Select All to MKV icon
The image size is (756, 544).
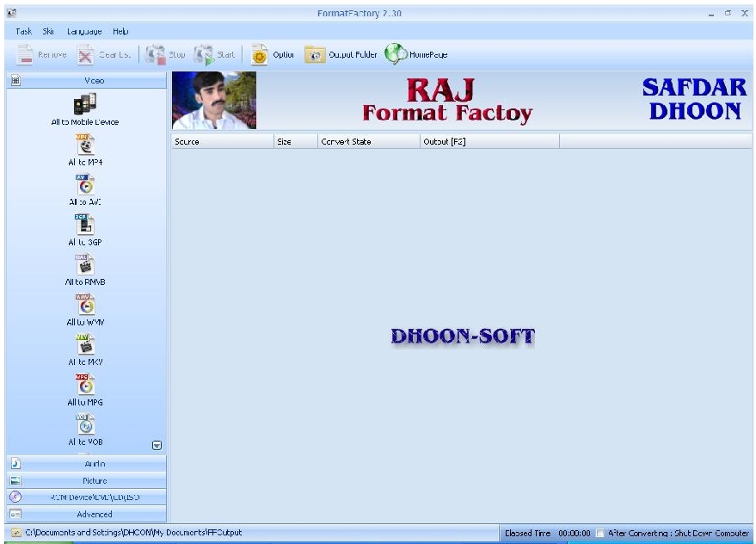85,344
